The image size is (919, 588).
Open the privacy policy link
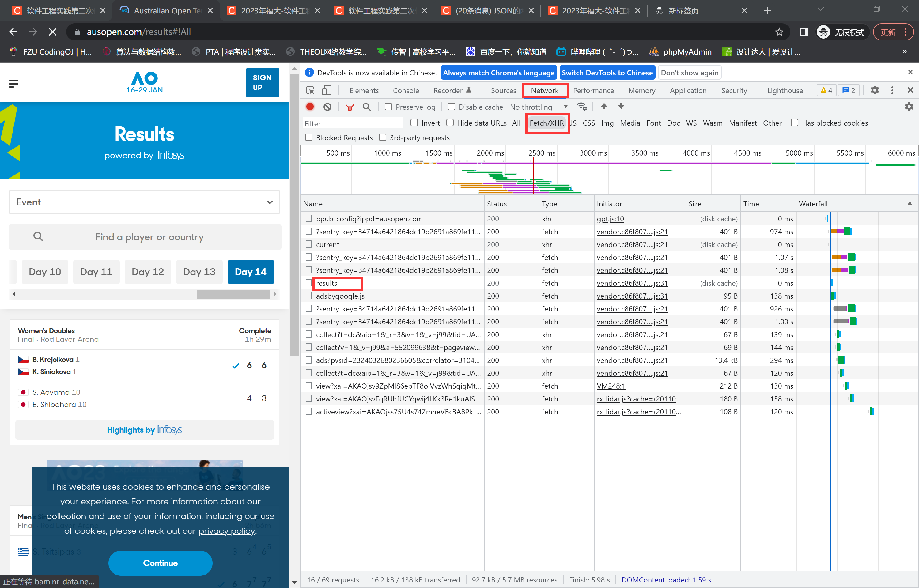(226, 531)
